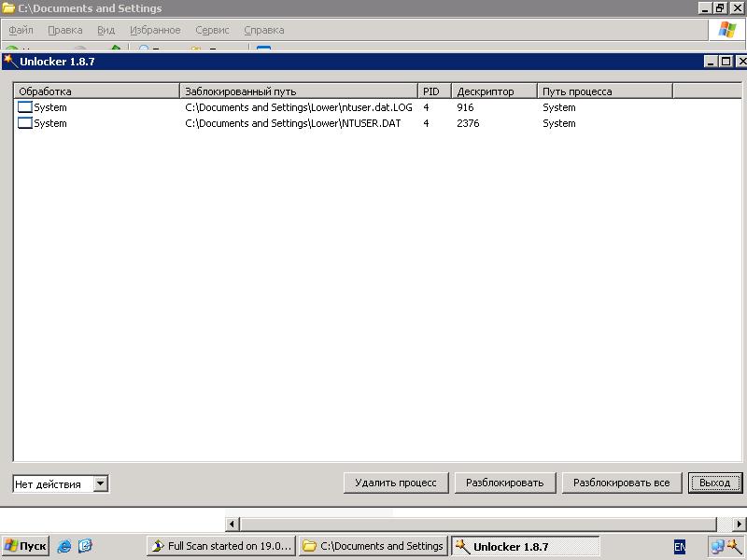Click PID 4 in ntuser.dat.LOG row
The height and width of the screenshot is (560, 747).
point(426,107)
